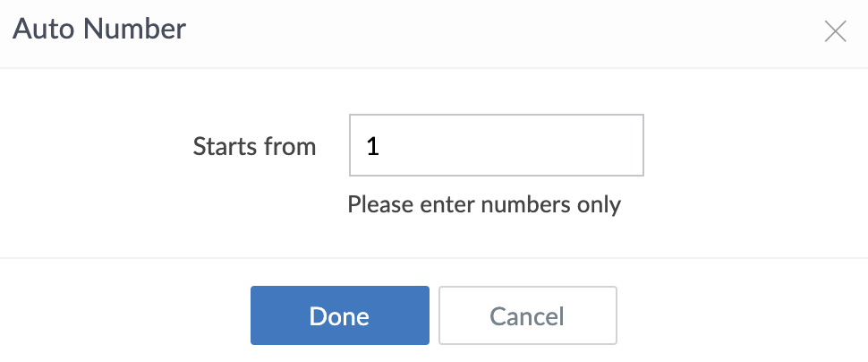Close the Auto Number dialog
The width and height of the screenshot is (868, 362).
click(x=835, y=32)
